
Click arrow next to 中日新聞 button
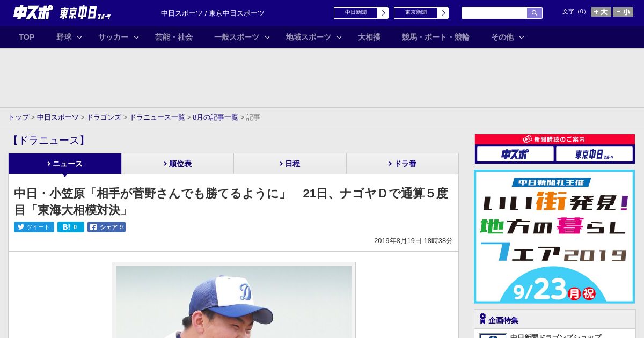point(383,13)
